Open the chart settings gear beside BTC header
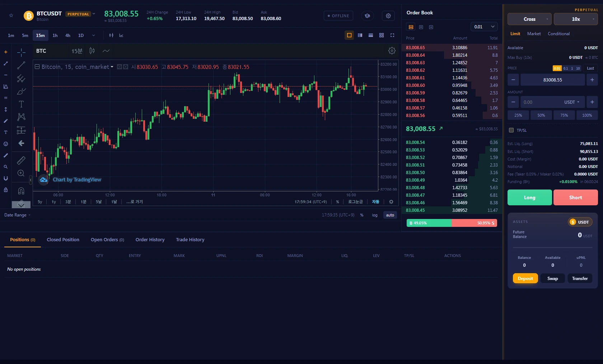This screenshot has width=603, height=364. tap(392, 51)
